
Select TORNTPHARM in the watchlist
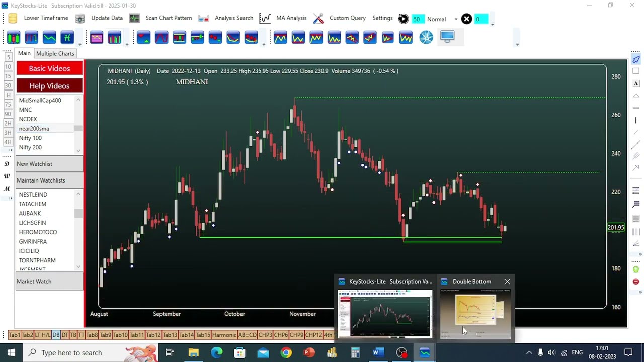pyautogui.click(x=37, y=260)
